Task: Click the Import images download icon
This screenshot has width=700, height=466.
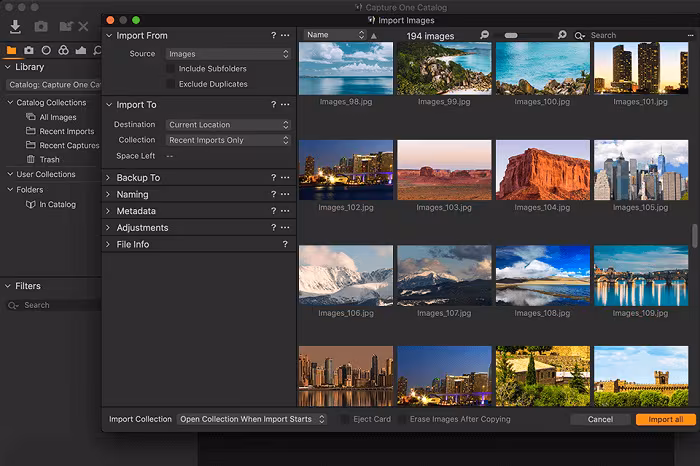Action: coord(16,27)
